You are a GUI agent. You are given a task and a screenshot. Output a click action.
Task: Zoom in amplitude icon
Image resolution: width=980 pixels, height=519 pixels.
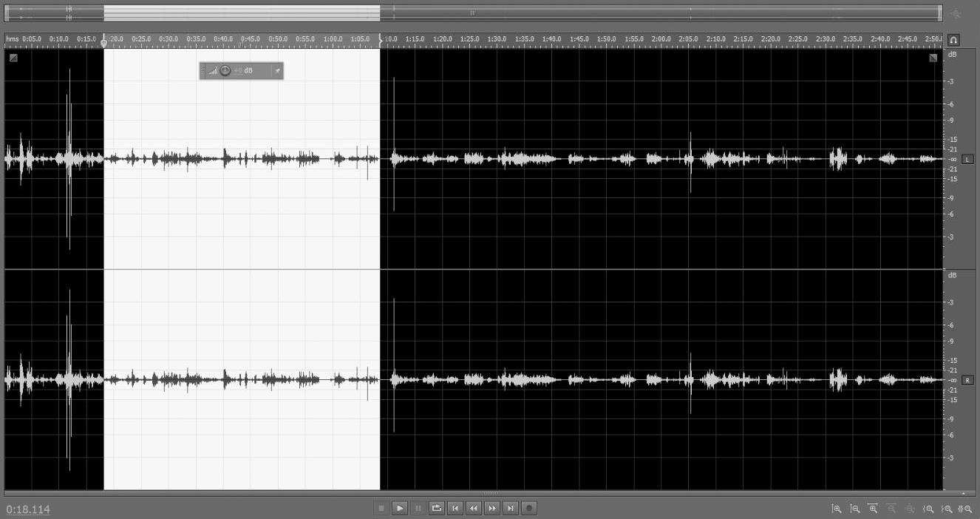pos(837,509)
